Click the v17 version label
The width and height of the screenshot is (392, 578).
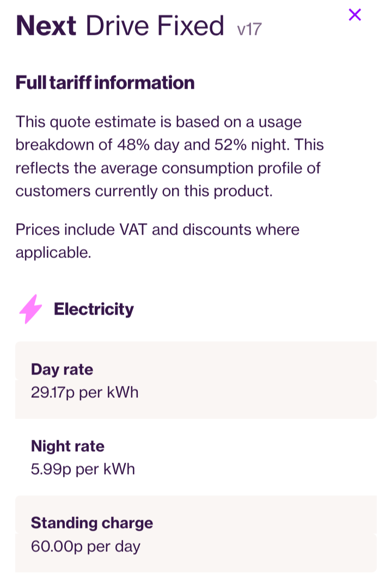click(249, 29)
